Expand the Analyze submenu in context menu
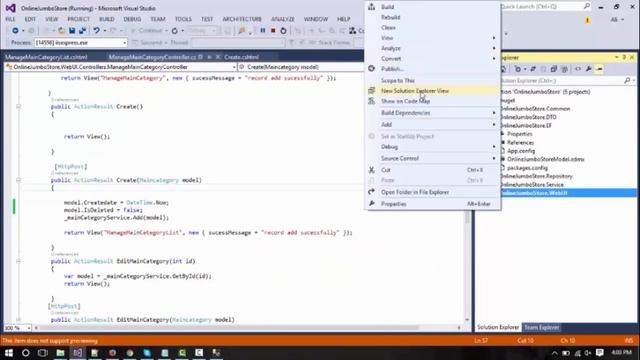This screenshot has width=640, height=360. [434, 48]
